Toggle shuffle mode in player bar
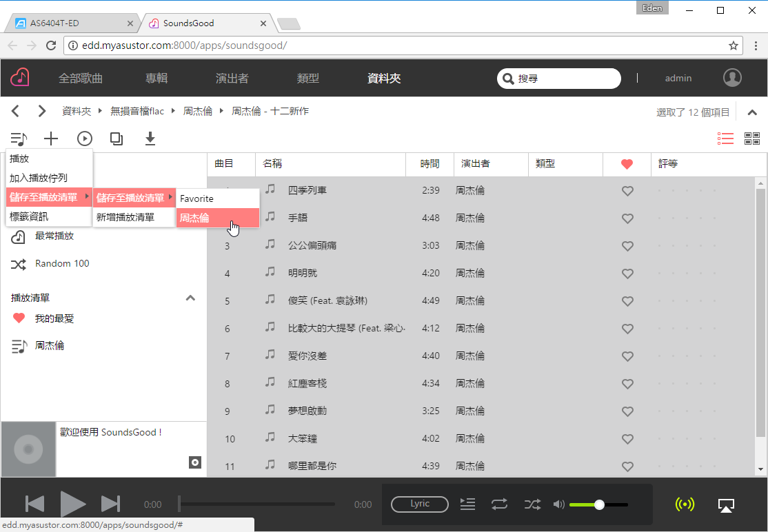 pyautogui.click(x=532, y=504)
